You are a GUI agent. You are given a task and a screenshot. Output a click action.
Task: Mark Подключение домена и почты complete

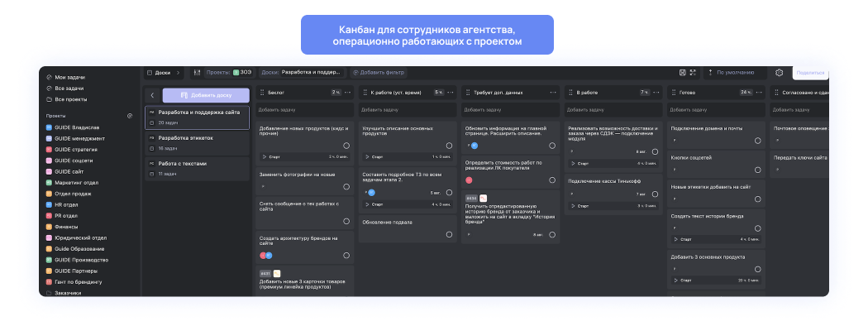point(758,141)
